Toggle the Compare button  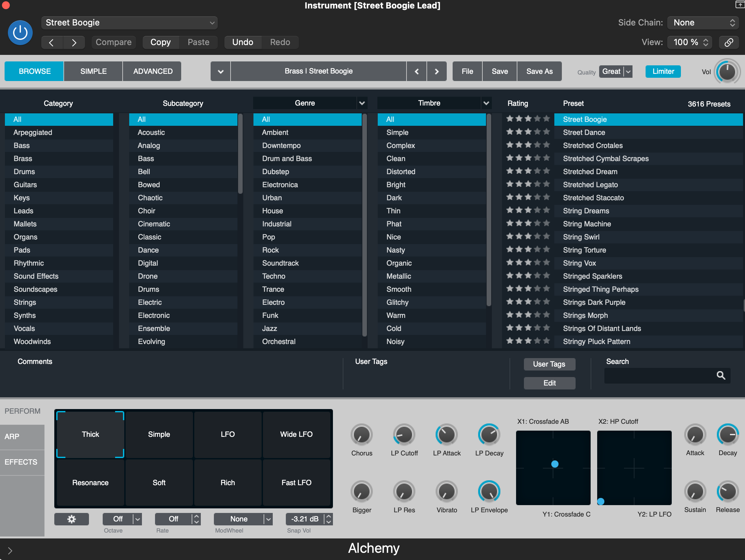coord(113,42)
